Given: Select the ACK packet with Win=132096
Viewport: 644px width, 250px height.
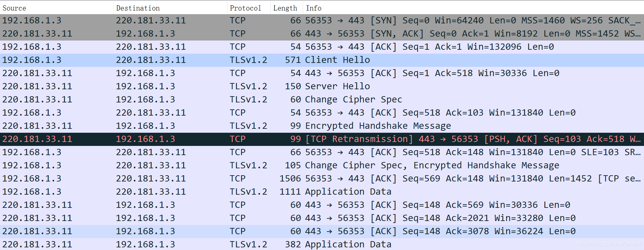Looking at the screenshot, I should click(322, 47).
